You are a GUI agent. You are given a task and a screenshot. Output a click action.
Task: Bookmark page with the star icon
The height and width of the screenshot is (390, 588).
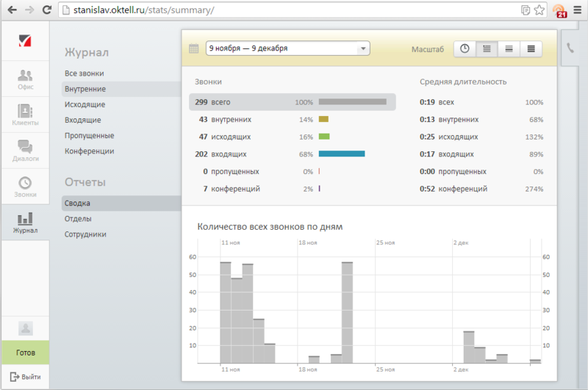click(x=539, y=10)
